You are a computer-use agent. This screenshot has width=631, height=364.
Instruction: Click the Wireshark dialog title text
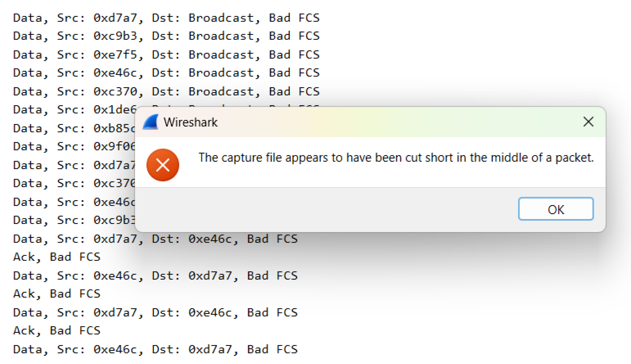tap(190, 123)
